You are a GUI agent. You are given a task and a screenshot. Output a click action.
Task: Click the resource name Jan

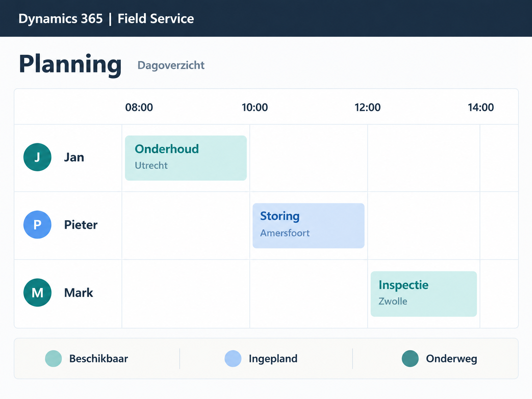tap(74, 157)
